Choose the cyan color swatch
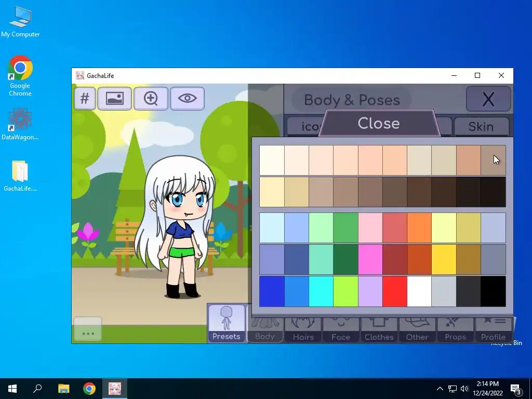Image resolution: width=532 pixels, height=399 pixels. tap(321, 291)
